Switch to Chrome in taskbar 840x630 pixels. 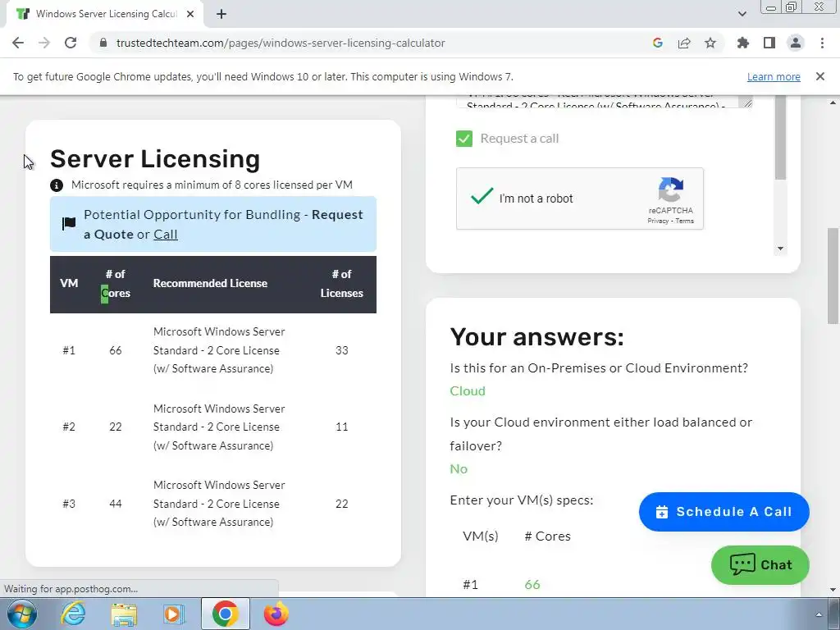click(225, 614)
